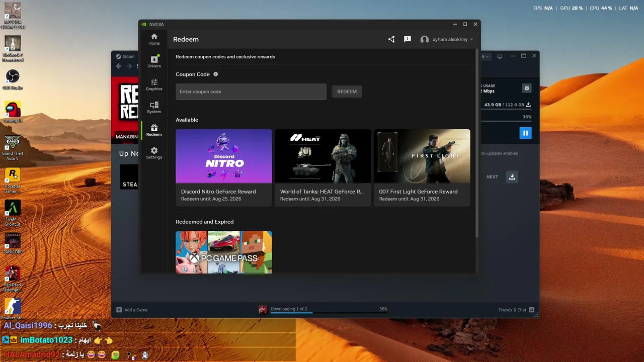Viewport: 644px width, 362px height.
Task: Open the FiveM desktop shortcut
Action: click(x=13, y=214)
